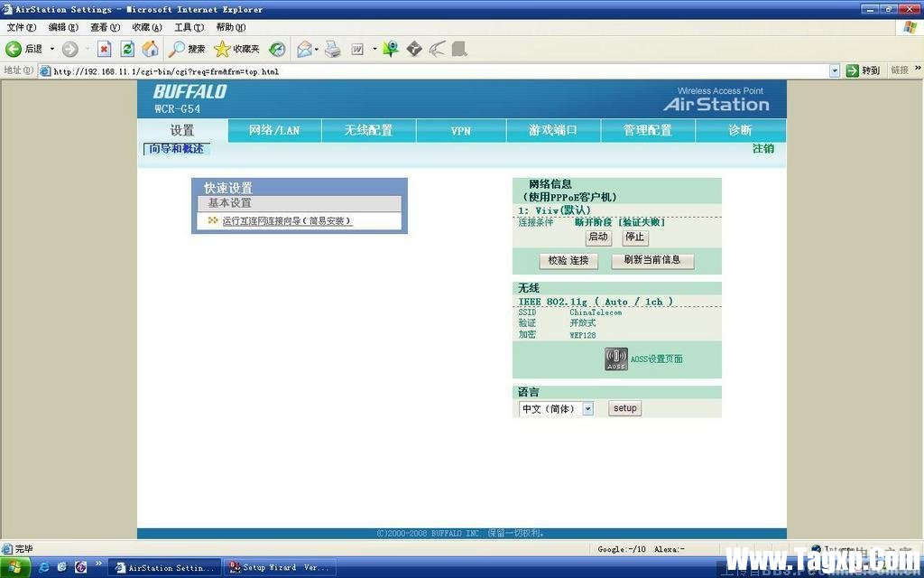Image resolution: width=924 pixels, height=578 pixels.
Task: Switch to the 网络/LAN tab
Action: point(274,130)
